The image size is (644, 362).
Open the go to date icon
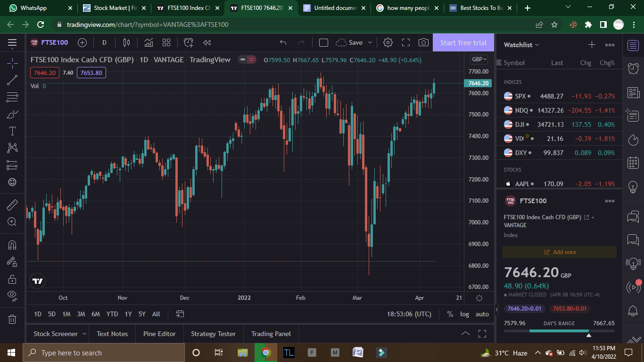pyautogui.click(x=180, y=314)
